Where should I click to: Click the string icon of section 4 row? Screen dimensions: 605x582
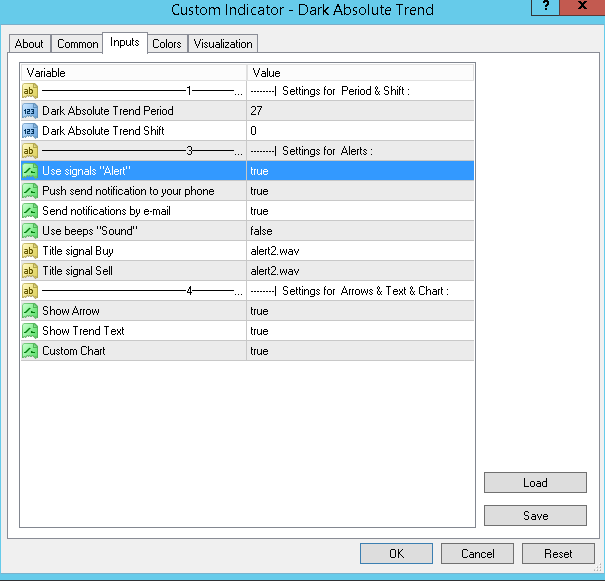click(x=30, y=291)
